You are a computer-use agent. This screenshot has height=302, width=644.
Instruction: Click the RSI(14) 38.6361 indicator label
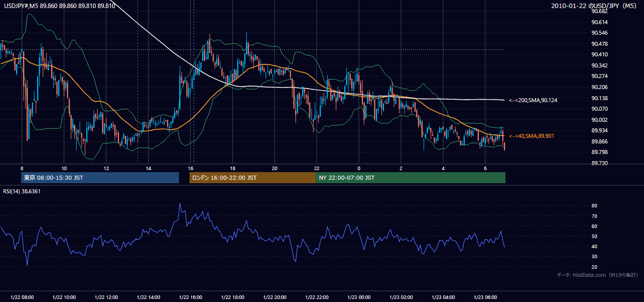22,191
